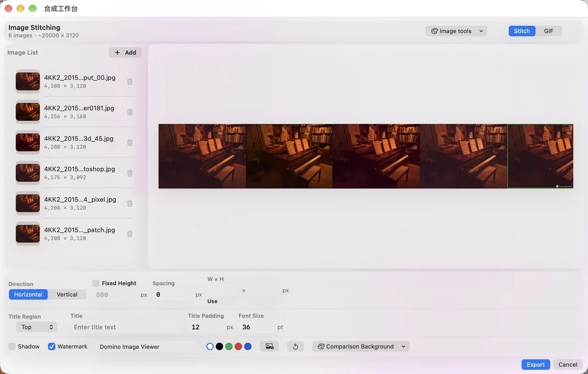Click the Enter title text field
588x374 pixels.
[127, 327]
